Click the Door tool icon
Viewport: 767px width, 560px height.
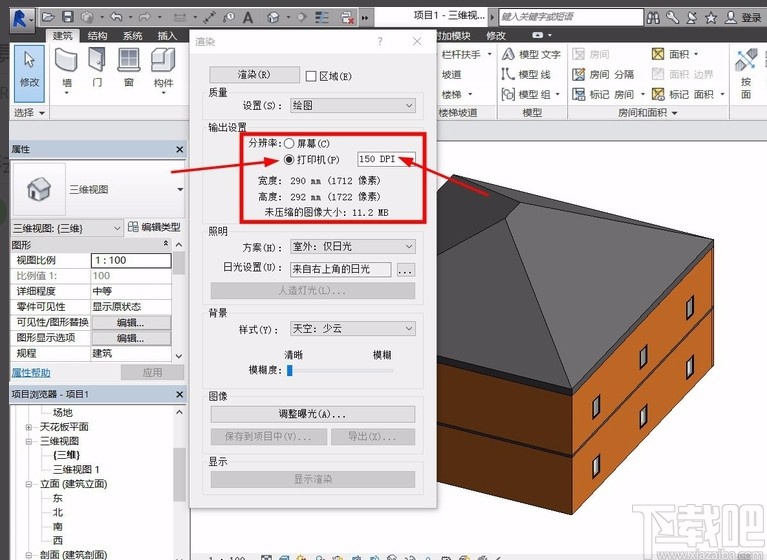[x=97, y=62]
